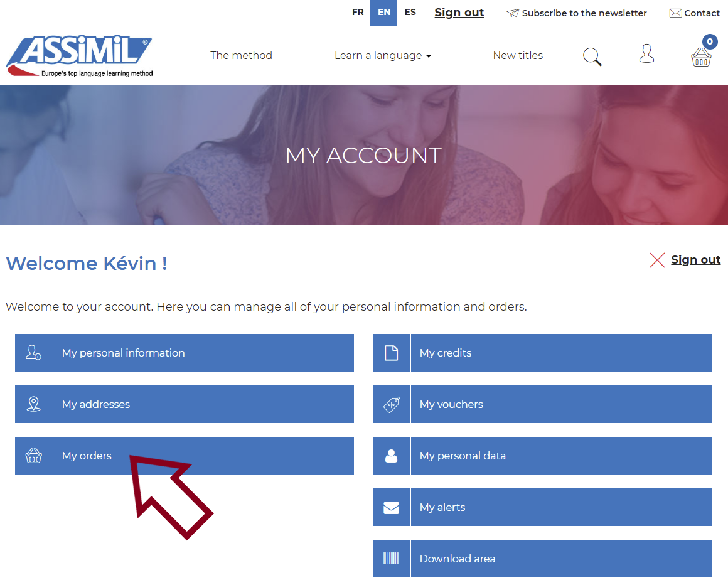Open the shopping basket icon
The width and height of the screenshot is (728, 585).
click(701, 58)
